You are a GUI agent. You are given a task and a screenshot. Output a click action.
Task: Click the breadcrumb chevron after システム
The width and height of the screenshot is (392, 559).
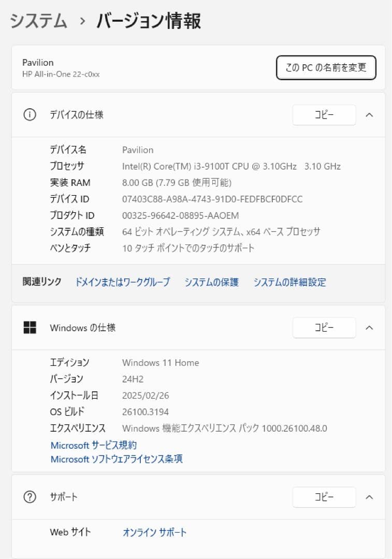coord(82,21)
